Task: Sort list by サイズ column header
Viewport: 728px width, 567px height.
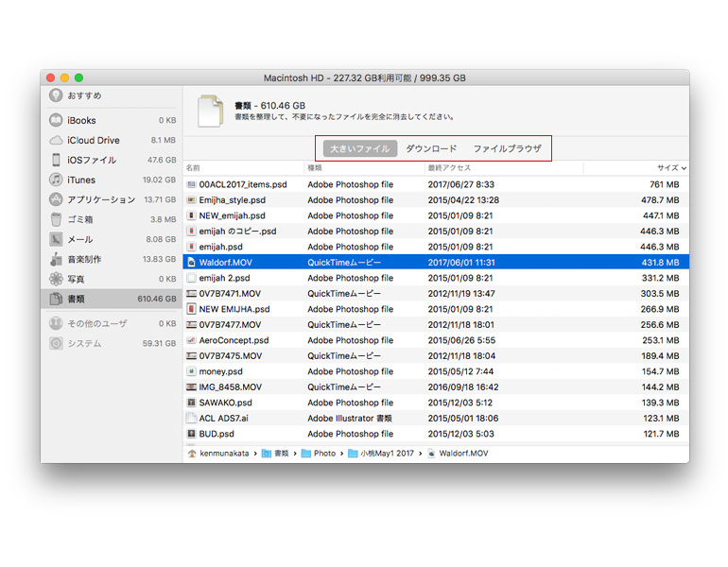Action: pyautogui.click(x=667, y=168)
